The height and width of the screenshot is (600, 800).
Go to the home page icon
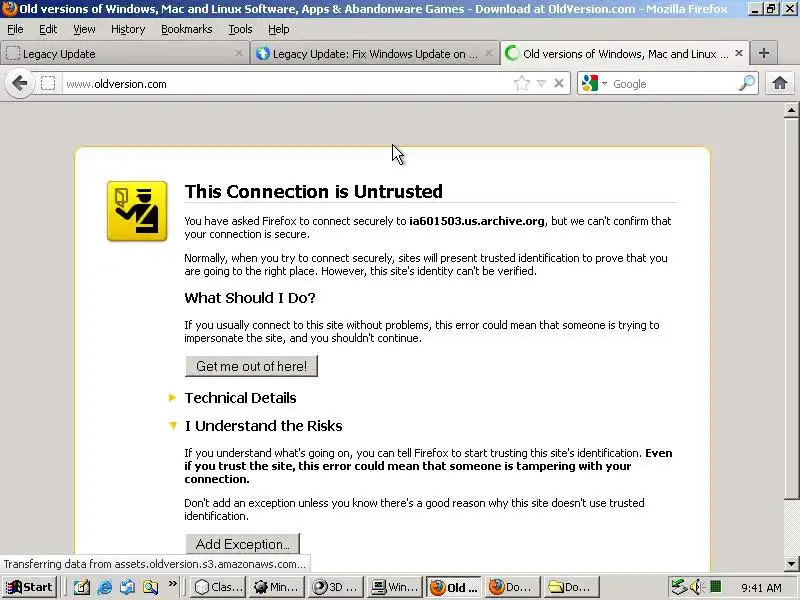(x=779, y=83)
